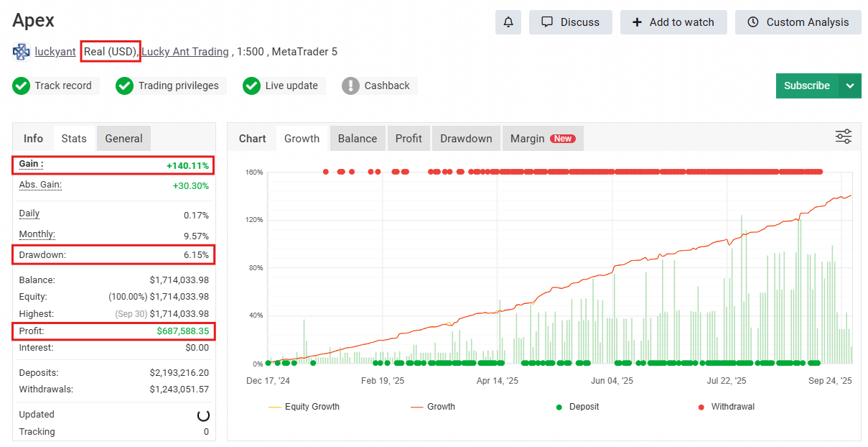Select the Balance chart tab

358,139
